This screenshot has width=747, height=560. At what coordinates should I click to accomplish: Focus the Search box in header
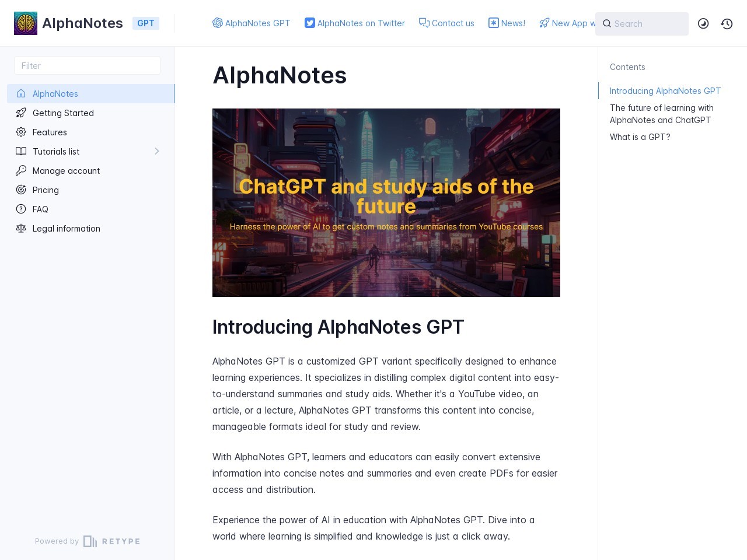[x=642, y=23]
